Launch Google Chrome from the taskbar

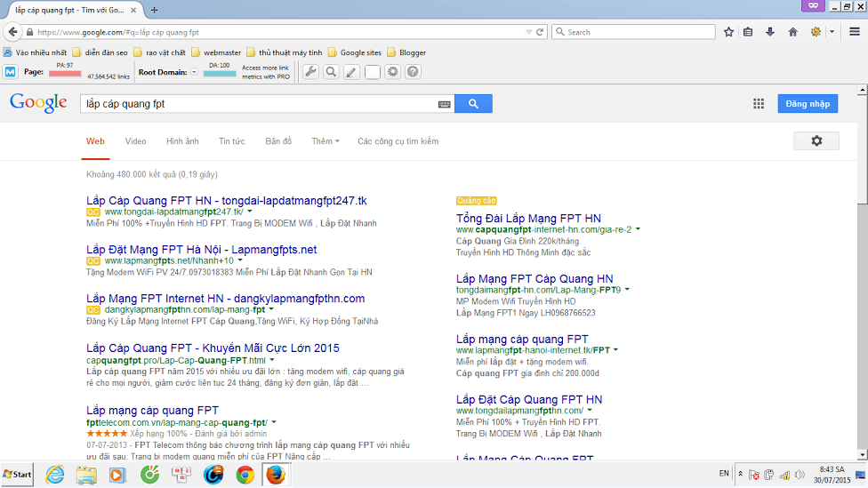pyautogui.click(x=245, y=475)
